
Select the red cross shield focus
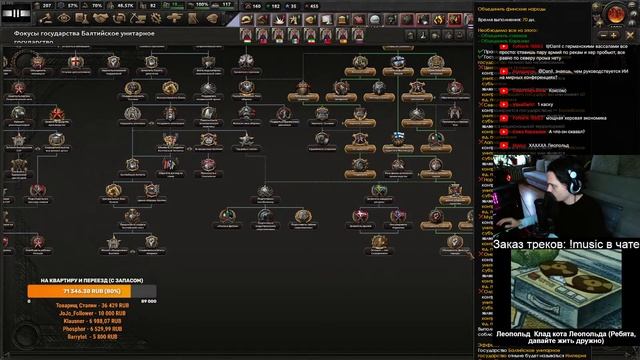76,62
